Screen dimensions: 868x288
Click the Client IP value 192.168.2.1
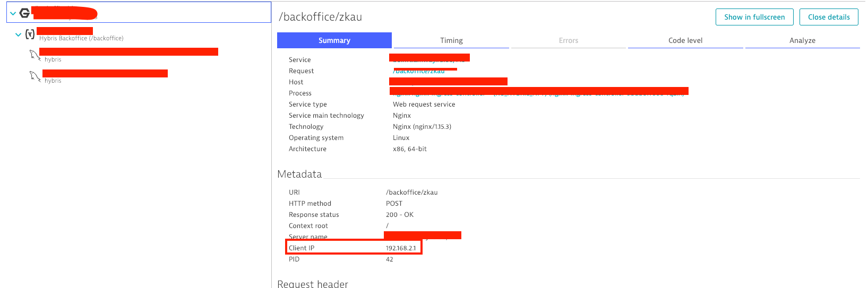pyautogui.click(x=401, y=248)
